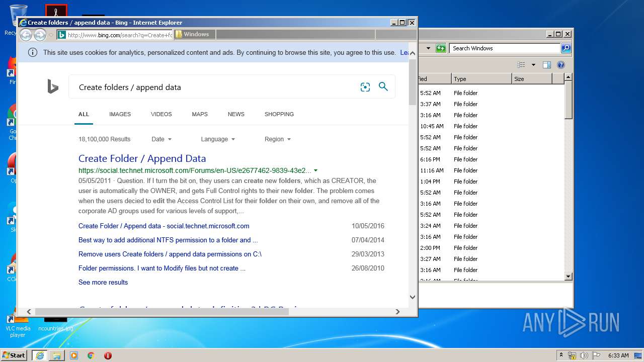The height and width of the screenshot is (362, 644).
Task: Sort Explorer by the Size column header
Action: point(532,79)
